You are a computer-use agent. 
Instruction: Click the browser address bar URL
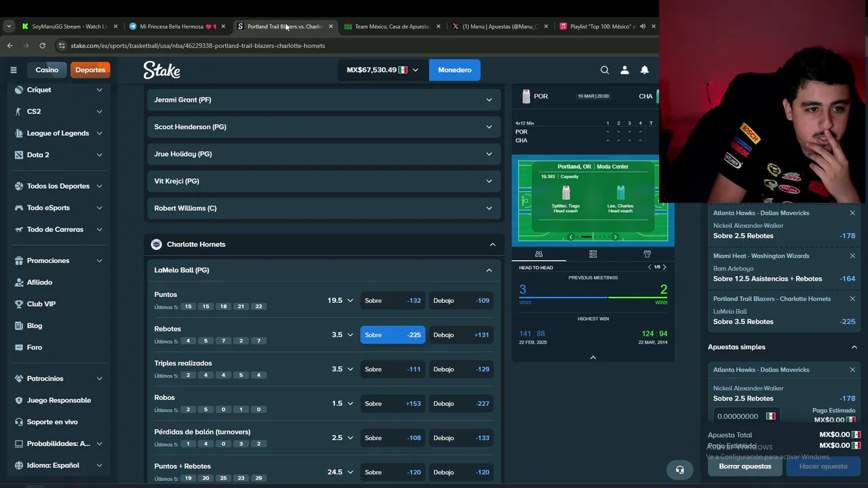198,45
